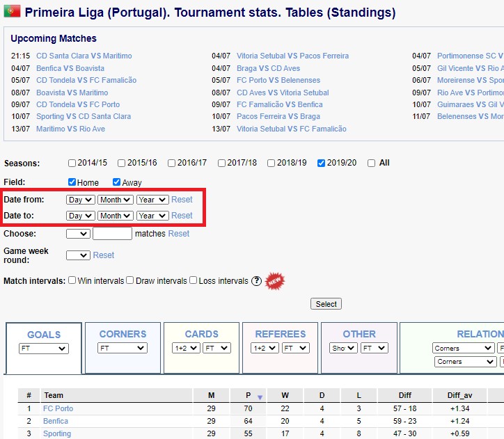Enable Win intervals checkbox
The width and height of the screenshot is (504, 439).
pyautogui.click(x=72, y=280)
